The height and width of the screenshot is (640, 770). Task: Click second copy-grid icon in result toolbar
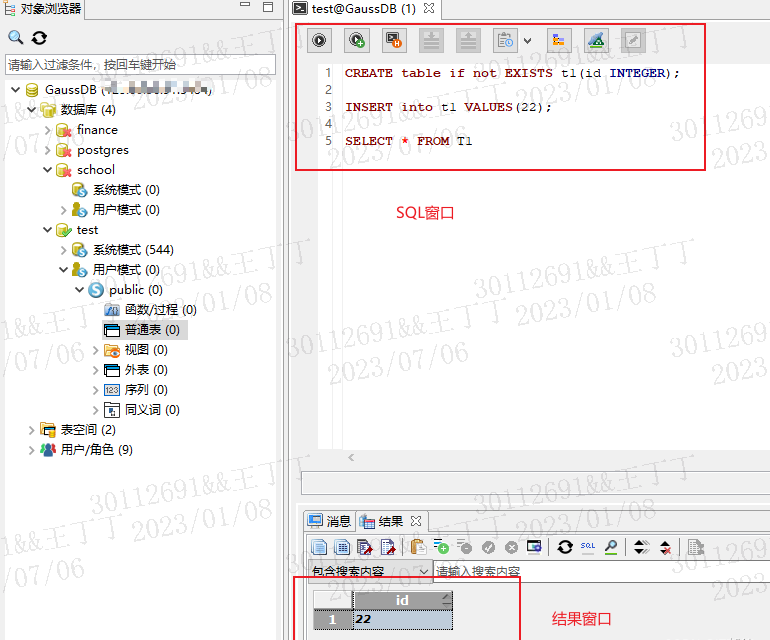click(x=342, y=547)
